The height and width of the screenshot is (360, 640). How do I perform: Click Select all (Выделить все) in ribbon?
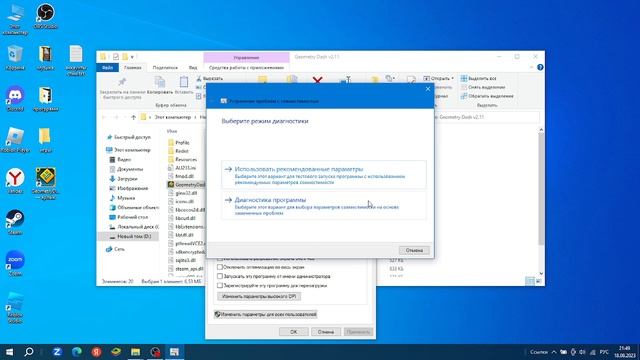(478, 78)
